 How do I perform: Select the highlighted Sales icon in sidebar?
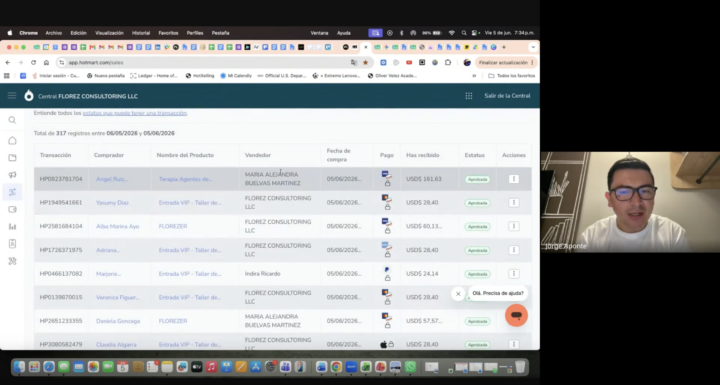click(x=12, y=192)
